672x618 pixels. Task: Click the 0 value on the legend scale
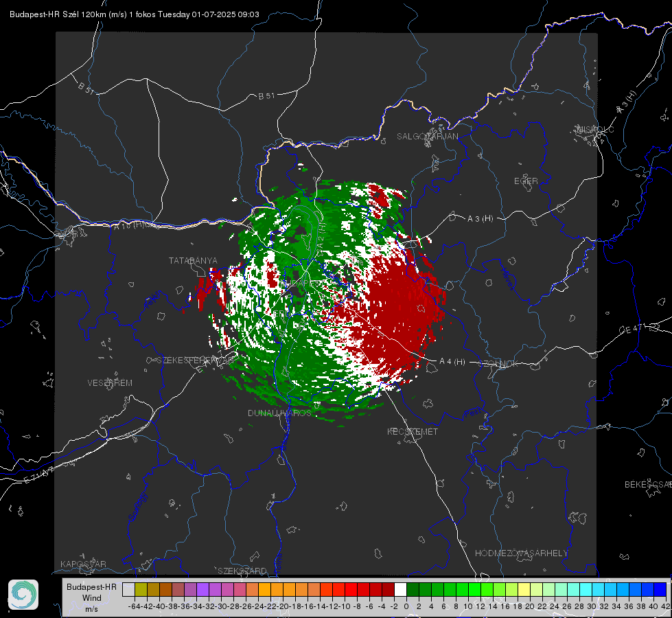(x=406, y=606)
